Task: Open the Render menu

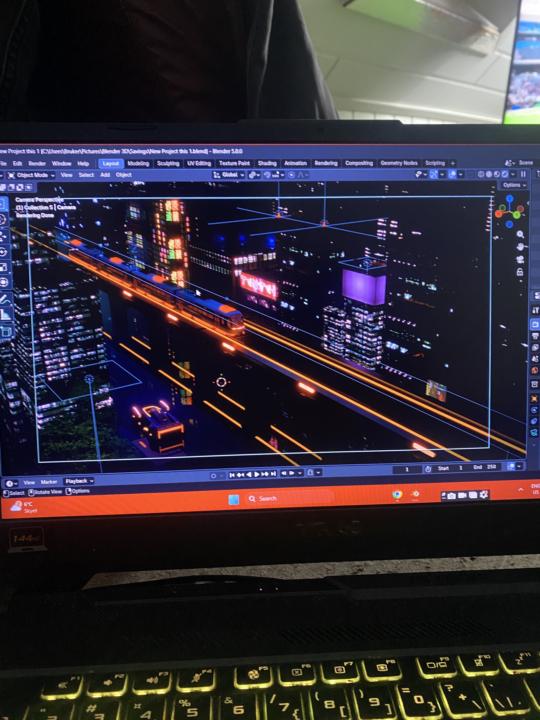Action: coord(37,163)
